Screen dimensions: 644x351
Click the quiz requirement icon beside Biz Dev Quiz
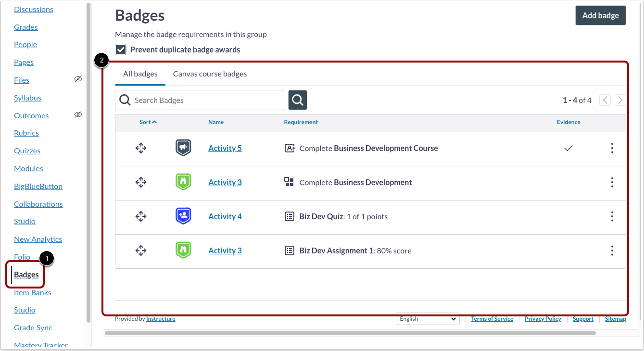289,216
